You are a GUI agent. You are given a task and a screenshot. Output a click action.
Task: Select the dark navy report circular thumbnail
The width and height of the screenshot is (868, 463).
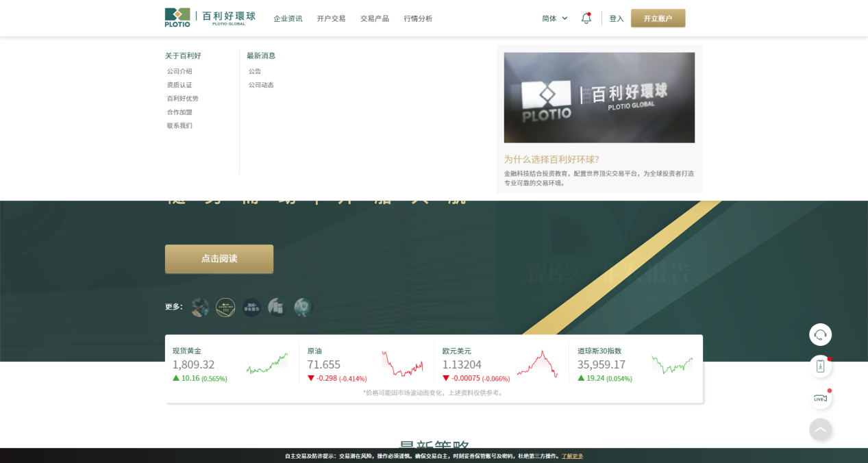click(x=251, y=308)
